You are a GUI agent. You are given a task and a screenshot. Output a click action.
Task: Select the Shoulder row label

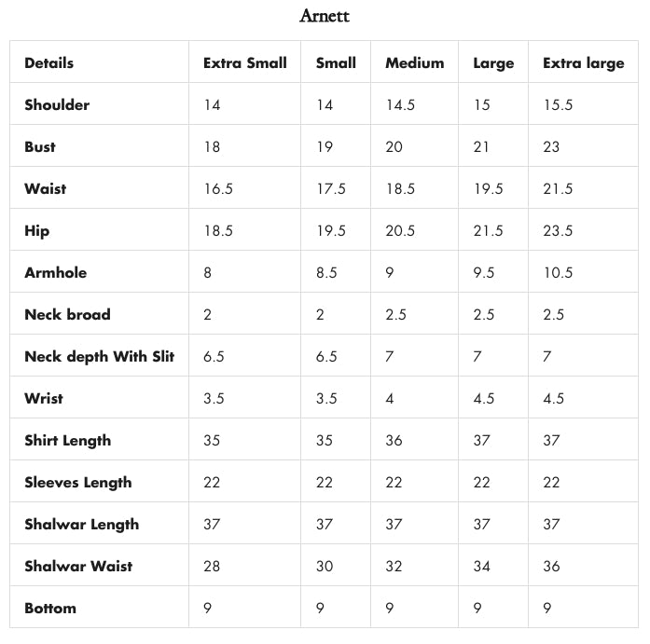pyautogui.click(x=57, y=105)
